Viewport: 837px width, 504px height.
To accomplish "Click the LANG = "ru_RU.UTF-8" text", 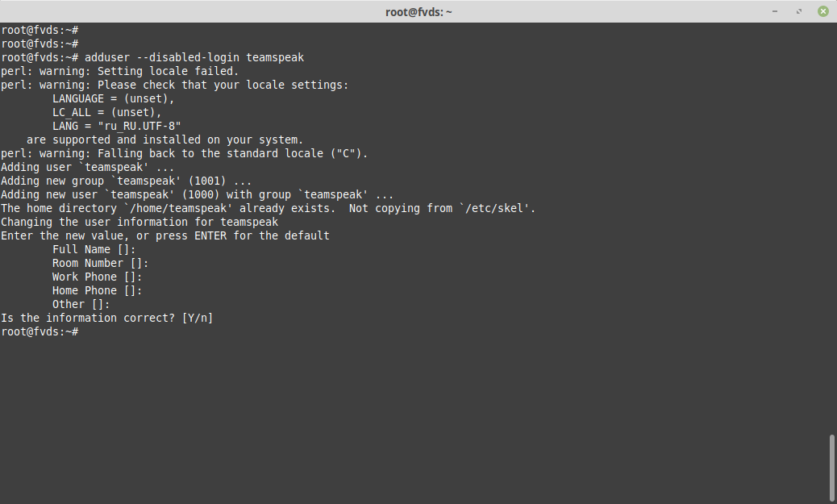I will (x=116, y=126).
